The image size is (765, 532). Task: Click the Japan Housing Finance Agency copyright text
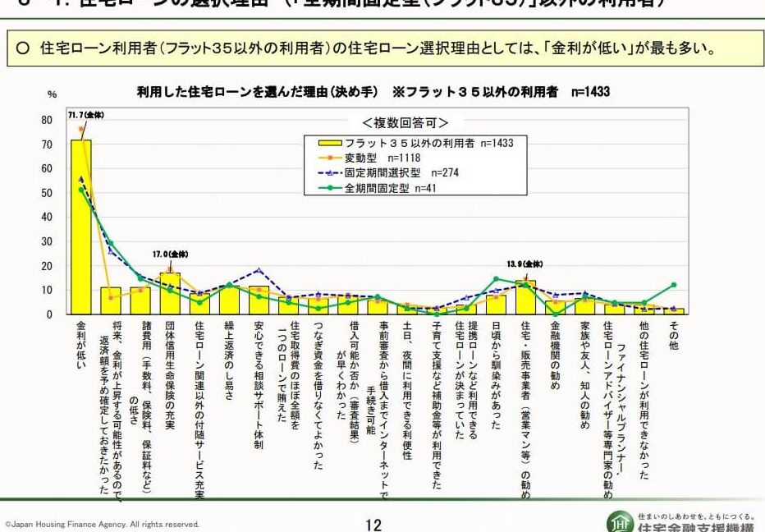pyautogui.click(x=98, y=522)
